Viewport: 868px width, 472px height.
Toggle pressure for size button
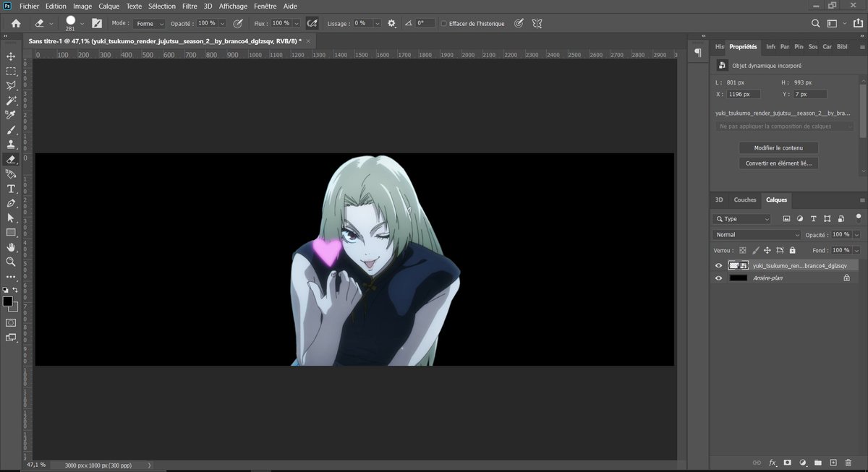(519, 23)
